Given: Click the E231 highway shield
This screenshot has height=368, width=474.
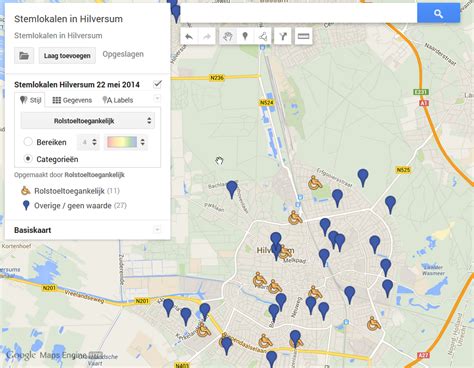Looking at the screenshot, I should pos(421,92).
